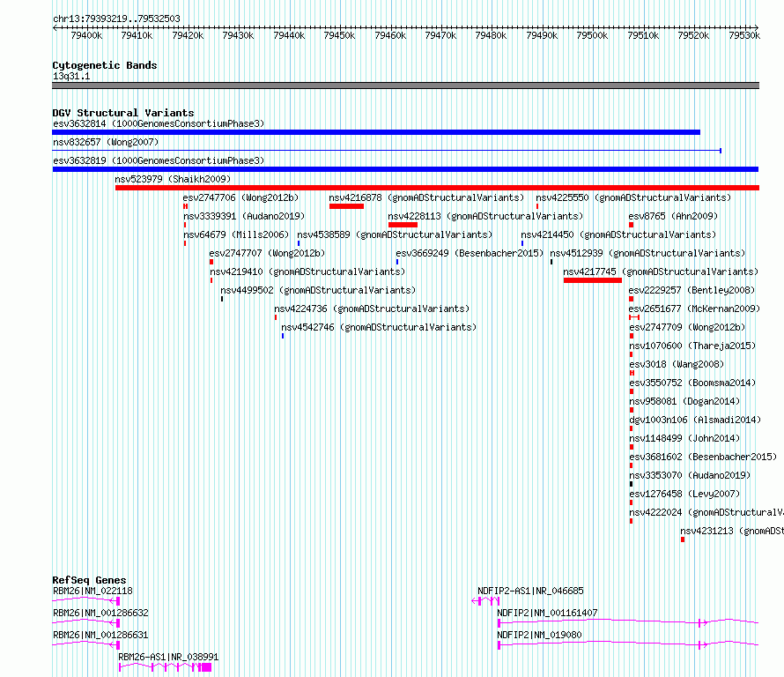
Task: Open nsv4219410 gnomAD variant label
Action: [307, 272]
